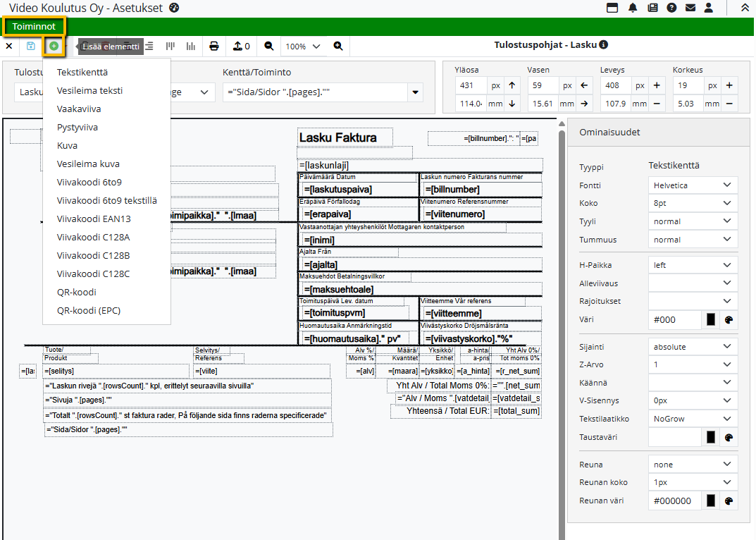Open the help question mark icon
The image size is (756, 540).
pos(671,8)
